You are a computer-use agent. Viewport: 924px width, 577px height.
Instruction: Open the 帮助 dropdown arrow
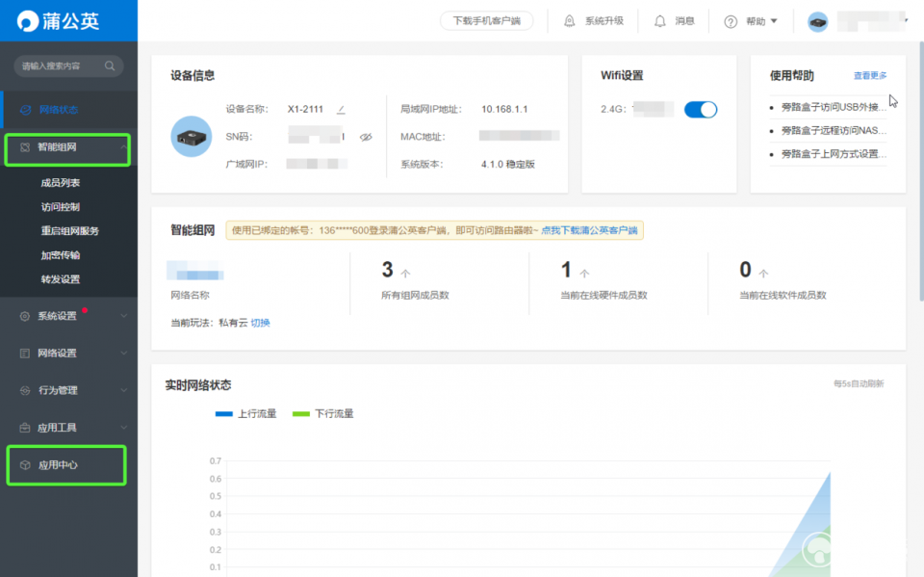pos(774,21)
